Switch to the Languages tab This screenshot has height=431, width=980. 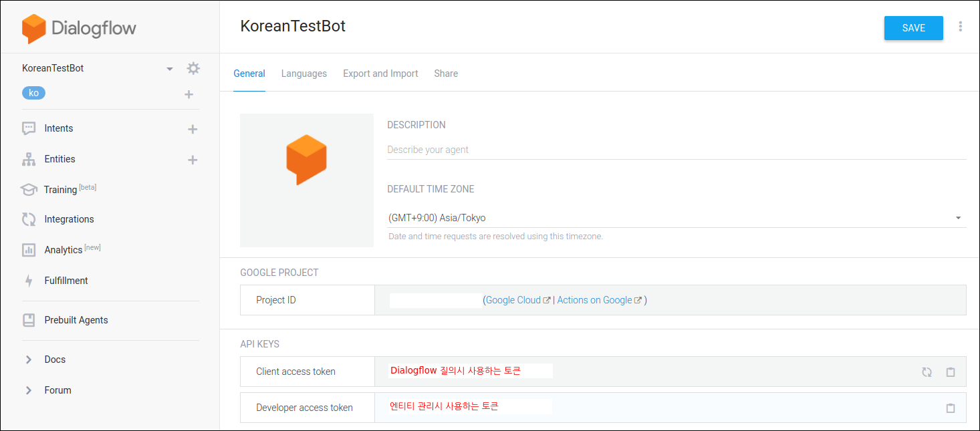click(x=304, y=74)
